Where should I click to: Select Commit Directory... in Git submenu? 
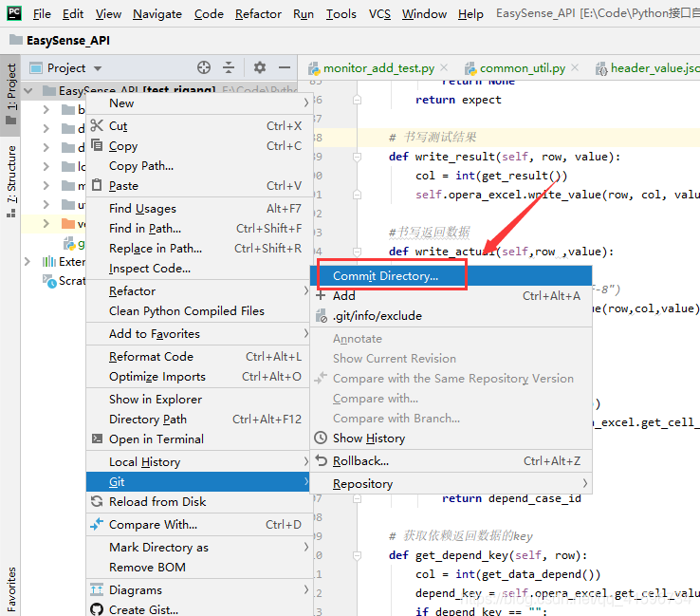pyautogui.click(x=451, y=275)
